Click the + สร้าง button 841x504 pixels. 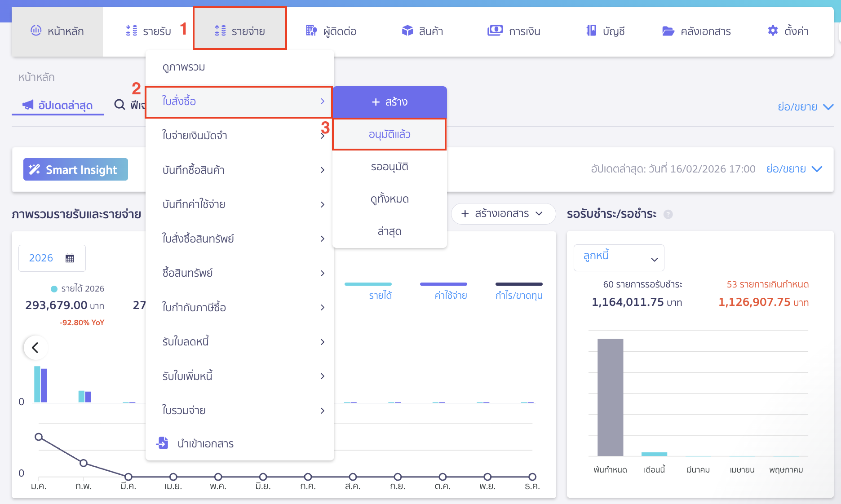pos(390,102)
